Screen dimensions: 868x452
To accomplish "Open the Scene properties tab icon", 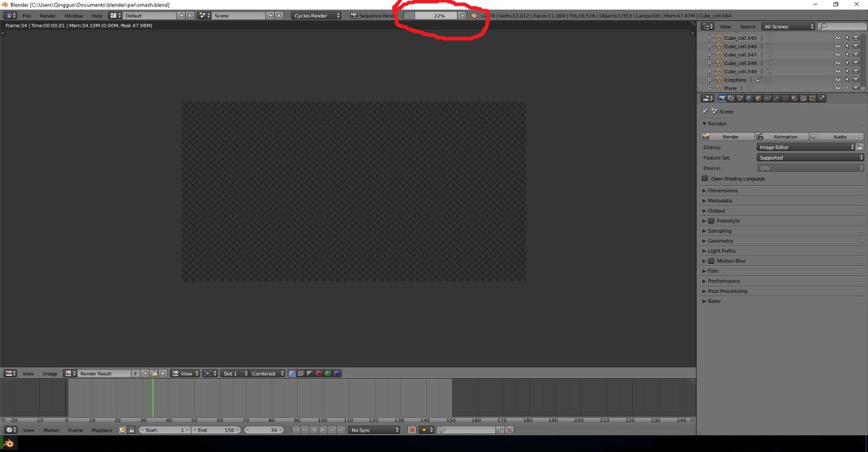I will click(x=741, y=98).
